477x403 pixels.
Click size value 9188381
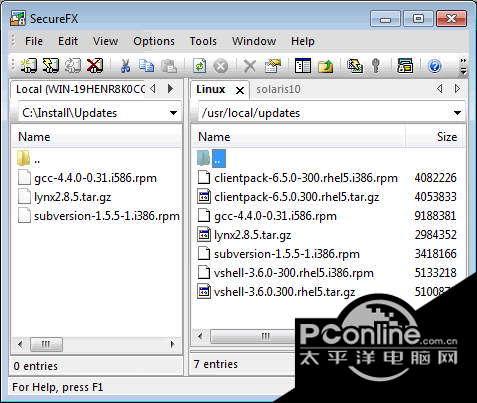(435, 216)
